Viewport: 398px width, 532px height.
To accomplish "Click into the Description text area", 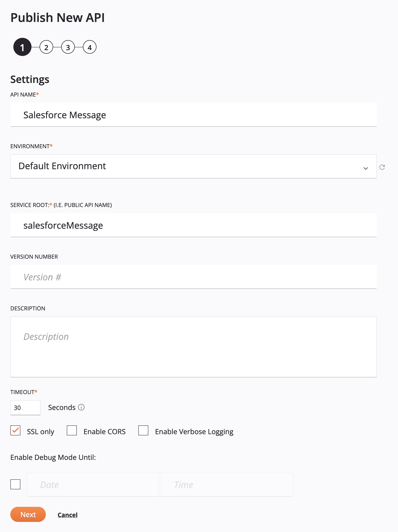I will [x=193, y=347].
